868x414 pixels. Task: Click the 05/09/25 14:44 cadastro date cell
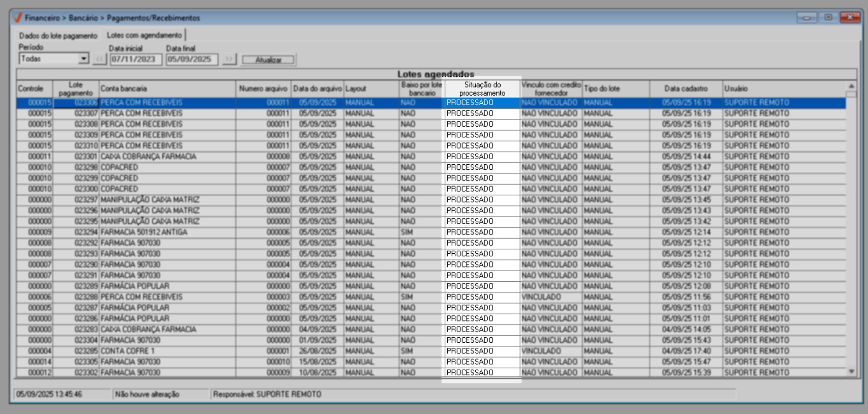tap(686, 157)
